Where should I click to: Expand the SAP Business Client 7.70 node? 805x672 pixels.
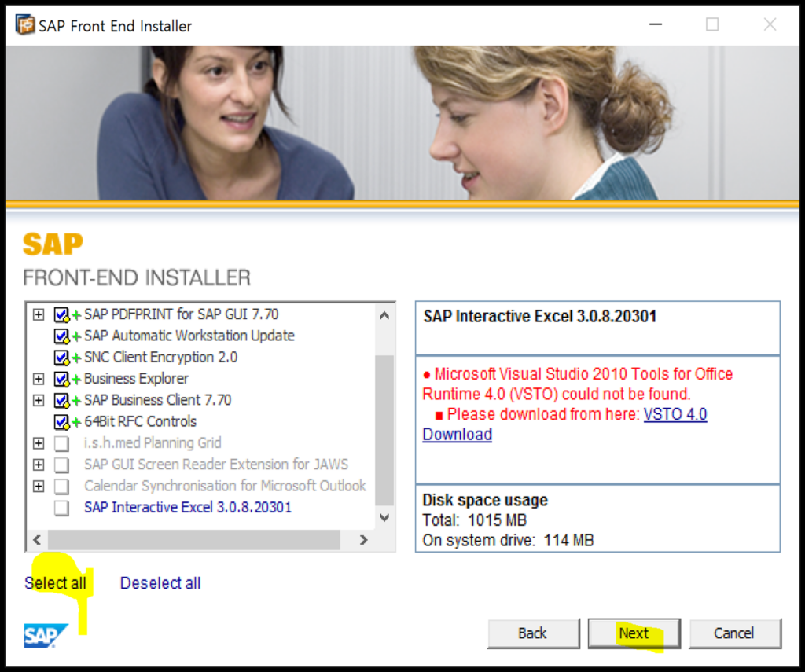pyautogui.click(x=39, y=400)
